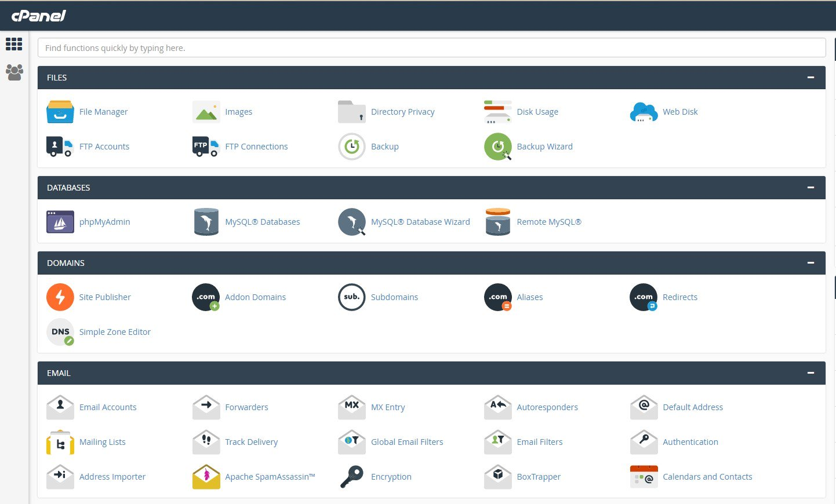Open the MySQL Database Wizard
This screenshot has width=836, height=504.
420,221
